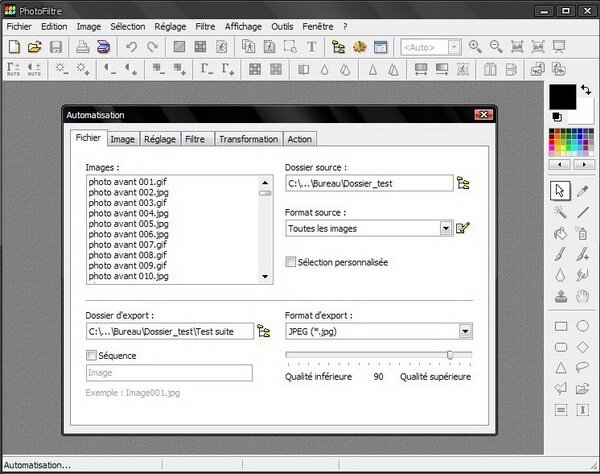The image size is (600, 474).
Task: Click the Dossier d'export path field
Action: coord(170,331)
